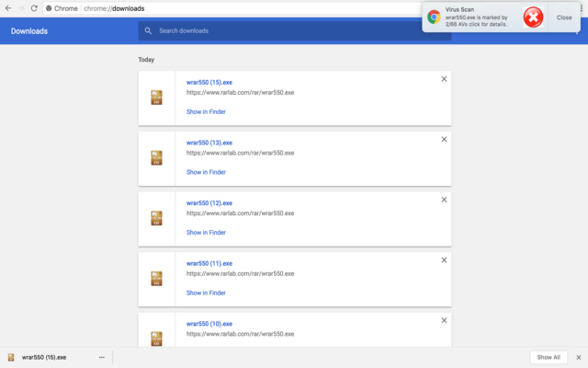Open the wrar550 (15).exe file link
This screenshot has height=368, width=588.
tap(209, 82)
